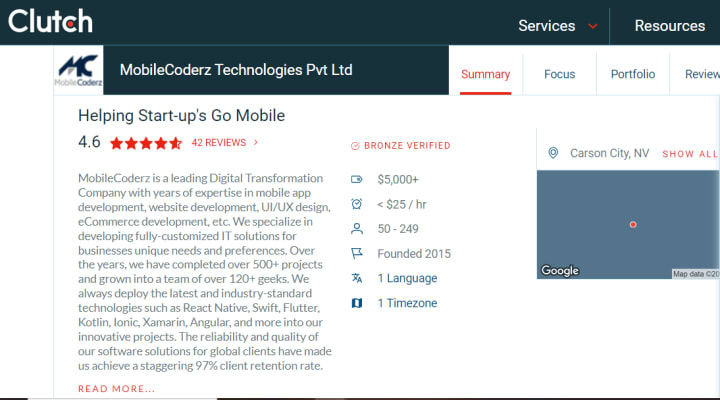The width and height of the screenshot is (720, 400).
Task: Click the hourly rate clock icon
Action: pos(357,204)
